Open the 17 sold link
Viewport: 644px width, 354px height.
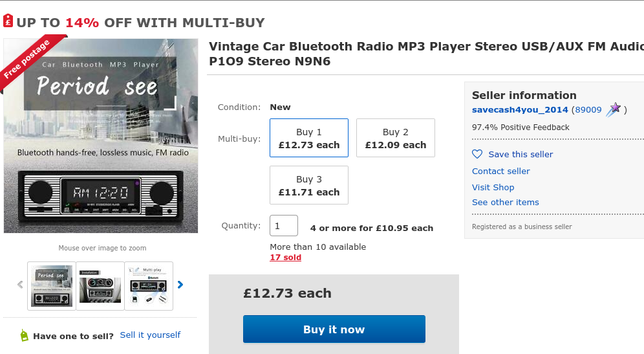[x=285, y=258]
